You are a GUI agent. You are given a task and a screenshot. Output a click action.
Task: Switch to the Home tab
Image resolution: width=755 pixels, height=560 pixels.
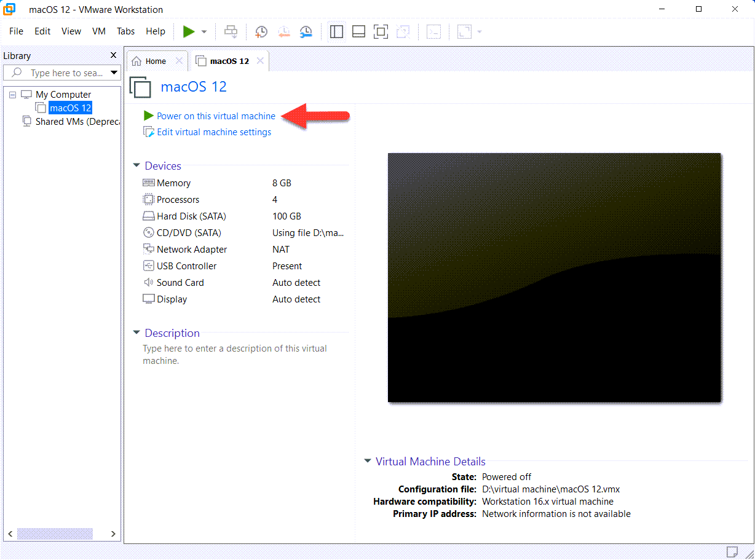coord(155,61)
